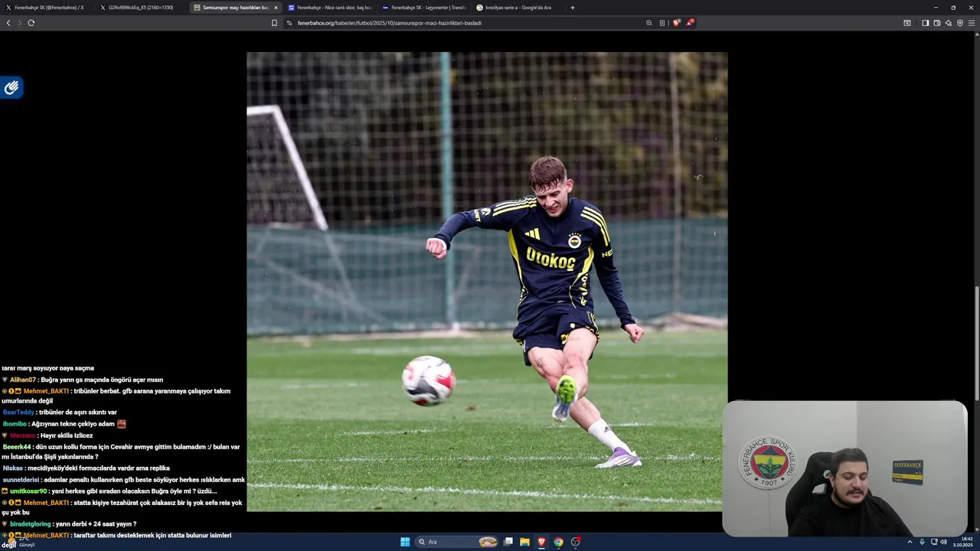
Task: Click the page vertical scrollbar thumb
Action: 976,342
